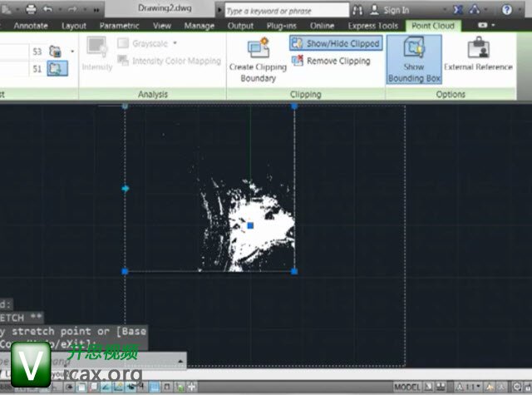Click the undo arrow in quick access toolbar
Viewport: 532px width, 395px height.
(48, 9)
